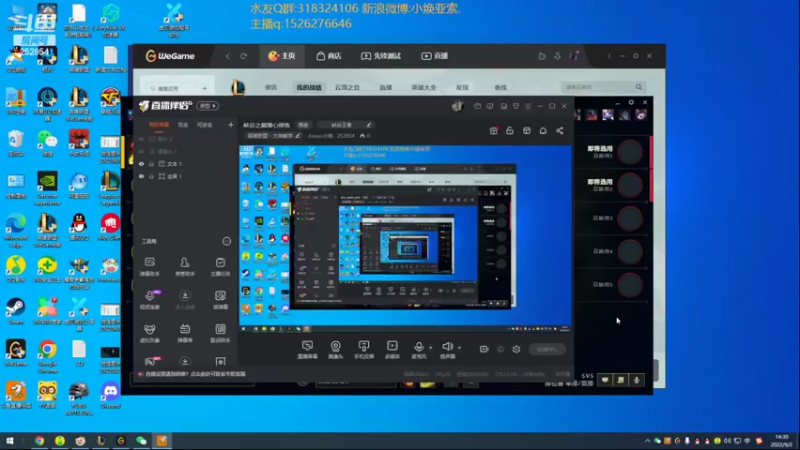Switch to second scene tab in 直播伴侣
The image size is (800, 450).
click(183, 124)
